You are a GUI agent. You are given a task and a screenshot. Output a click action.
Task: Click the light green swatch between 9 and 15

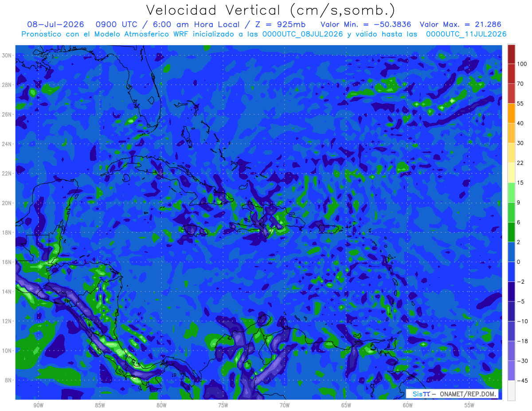(511, 192)
